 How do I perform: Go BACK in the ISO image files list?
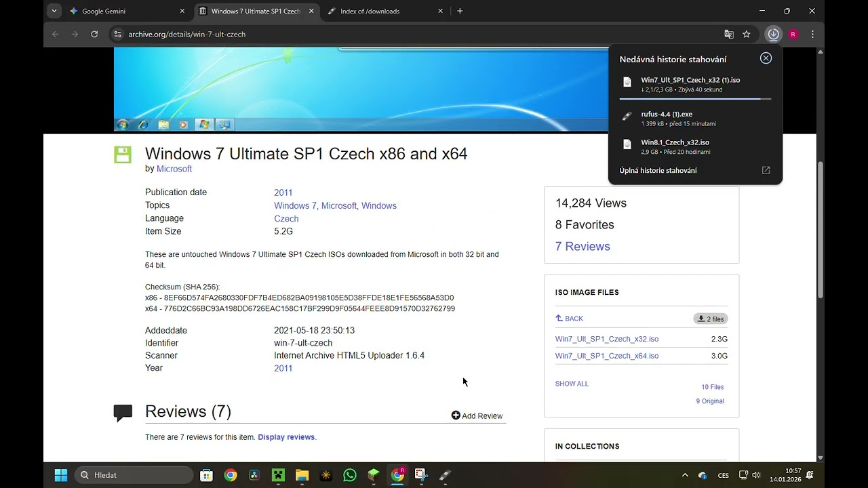(569, 319)
